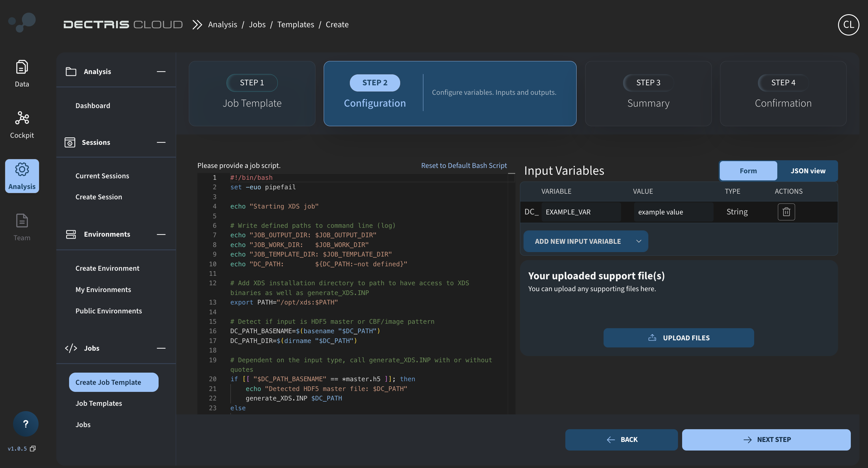
Task: Copy version v1.0.5 with copy icon
Action: click(33, 448)
